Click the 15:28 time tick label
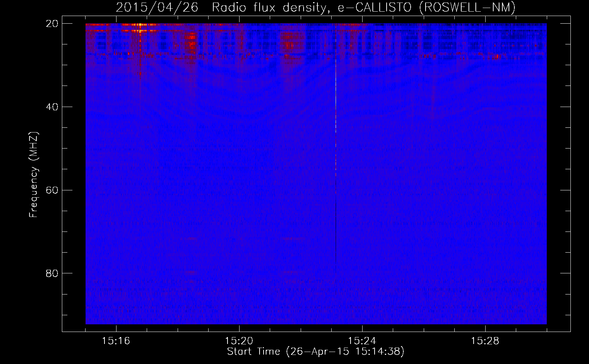 485,341
